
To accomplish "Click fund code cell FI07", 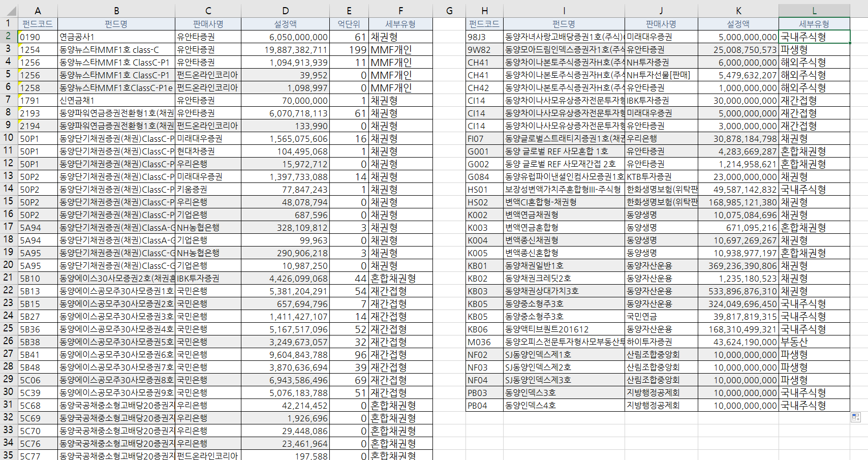I will pyautogui.click(x=485, y=138).
